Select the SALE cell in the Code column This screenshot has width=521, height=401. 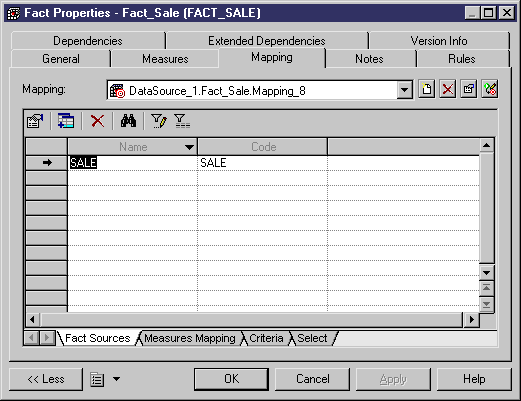point(262,163)
